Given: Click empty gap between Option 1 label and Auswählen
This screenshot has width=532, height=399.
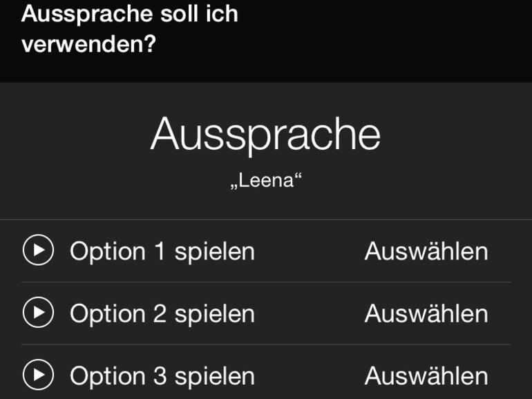Looking at the screenshot, I should pyautogui.click(x=310, y=251).
